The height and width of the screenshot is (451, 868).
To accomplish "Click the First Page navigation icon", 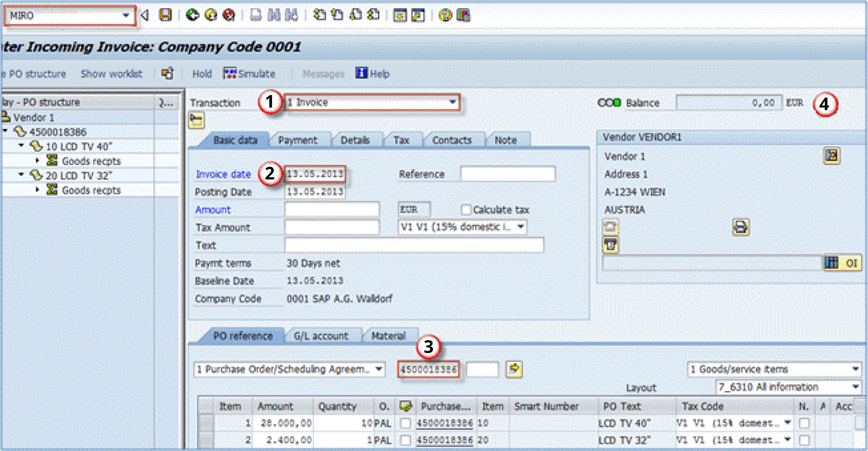I will (x=319, y=15).
